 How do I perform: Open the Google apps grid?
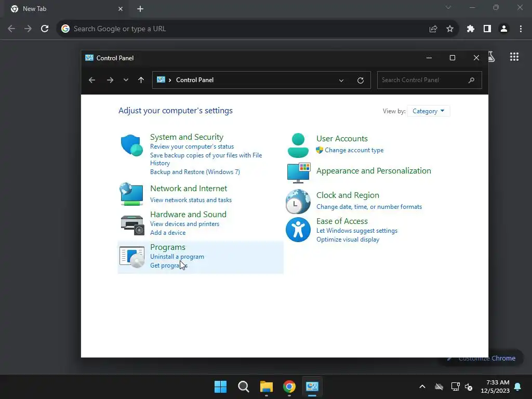(x=514, y=57)
